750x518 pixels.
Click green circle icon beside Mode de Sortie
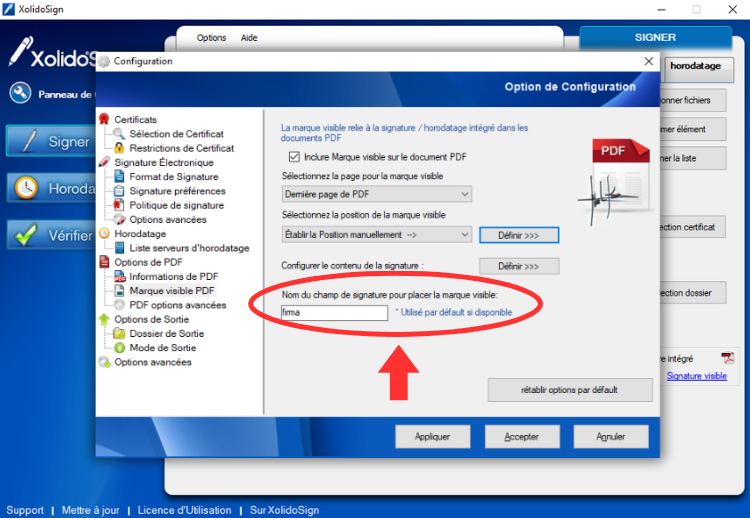(x=119, y=348)
